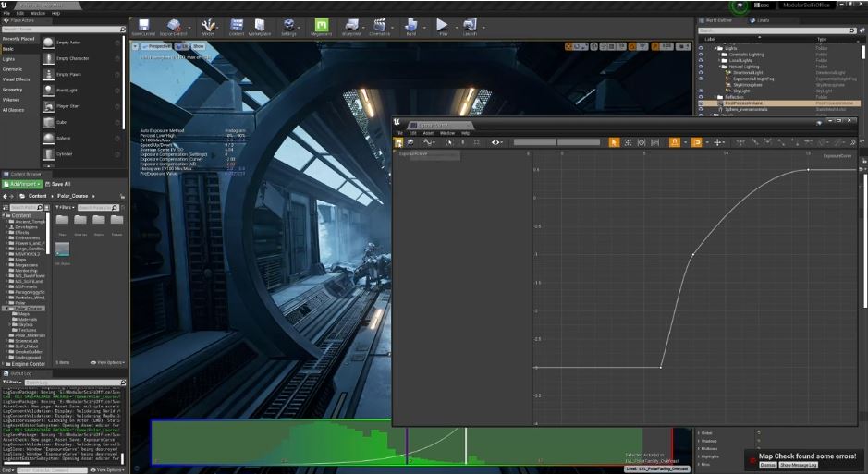Image resolution: width=868 pixels, height=474 pixels.
Task: Click the Launch icon in the toolbar
Action: click(x=470, y=26)
